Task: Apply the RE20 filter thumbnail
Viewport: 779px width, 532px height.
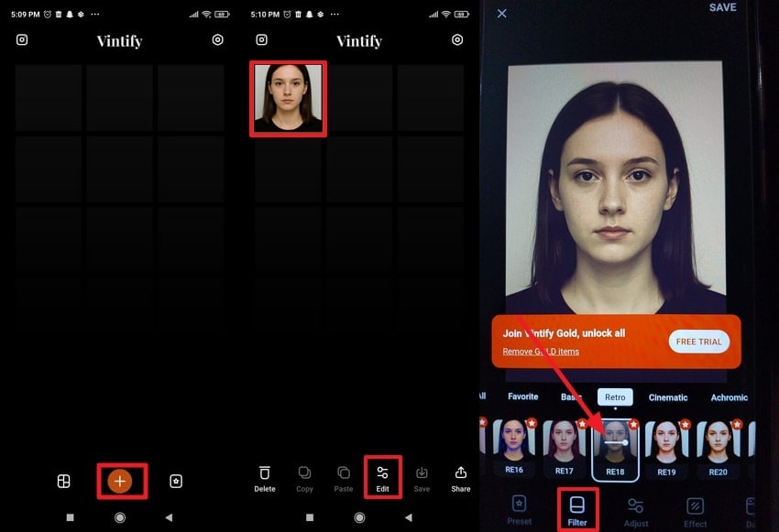Action: click(x=718, y=449)
